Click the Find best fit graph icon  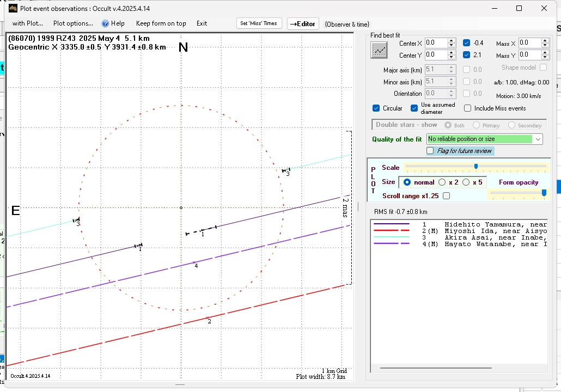tap(379, 50)
